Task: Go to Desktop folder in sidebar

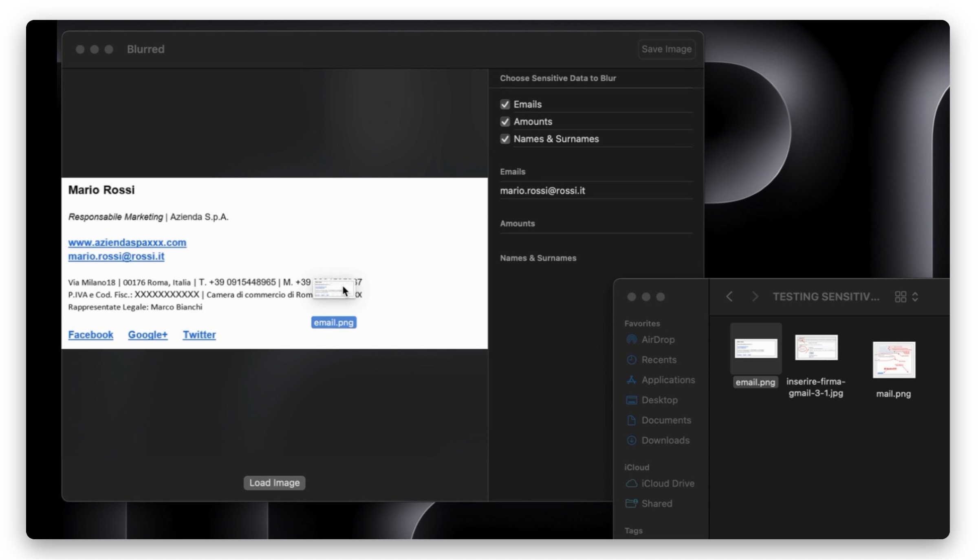Action: click(659, 400)
